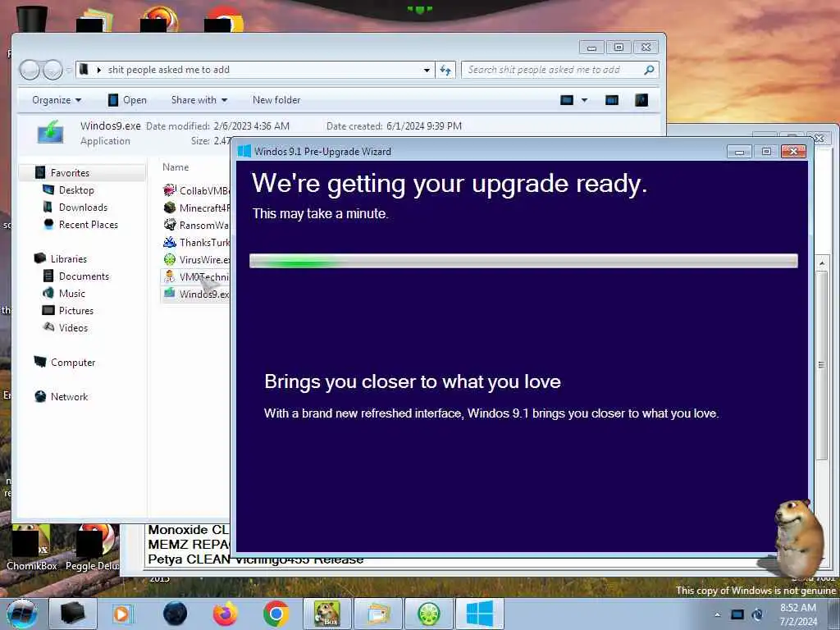
Task: Click the Explorer help icon
Action: 641,100
